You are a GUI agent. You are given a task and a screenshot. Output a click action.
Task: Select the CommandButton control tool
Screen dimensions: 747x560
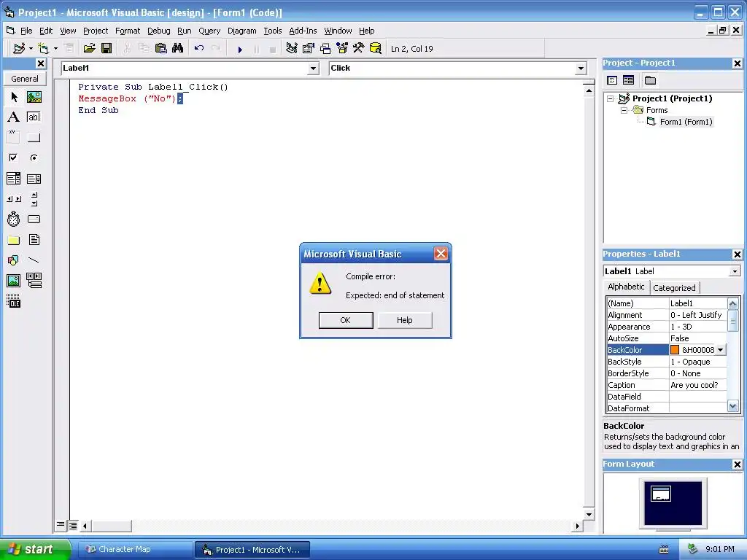[34, 138]
